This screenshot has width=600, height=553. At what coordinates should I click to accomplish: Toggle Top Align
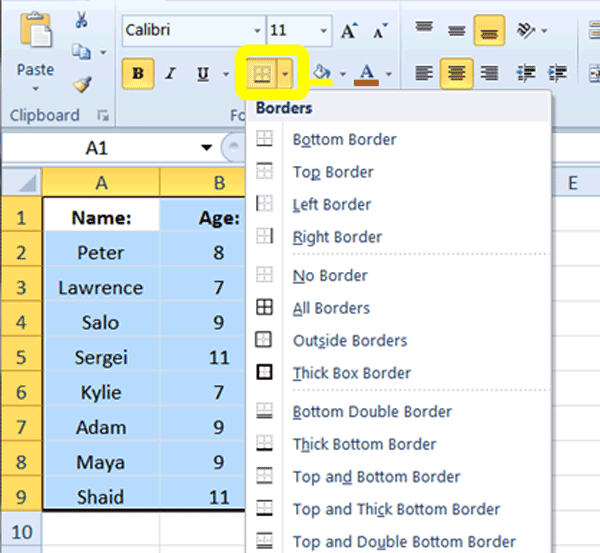[424, 29]
